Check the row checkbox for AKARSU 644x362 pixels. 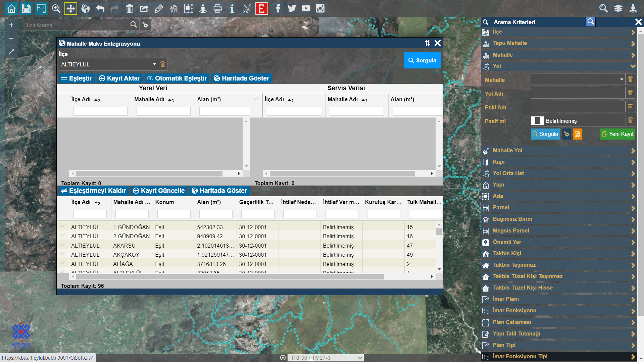pyautogui.click(x=63, y=245)
